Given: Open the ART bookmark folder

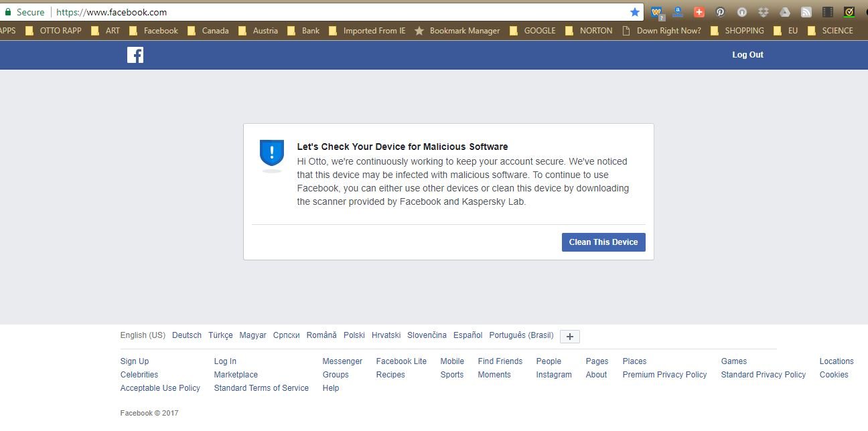Looking at the screenshot, I should click(106, 31).
